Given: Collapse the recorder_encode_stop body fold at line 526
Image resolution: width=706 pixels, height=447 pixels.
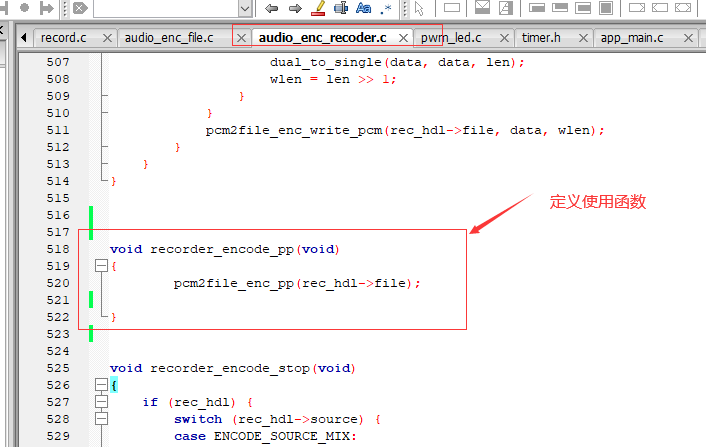Looking at the screenshot, I should pyautogui.click(x=101, y=385).
